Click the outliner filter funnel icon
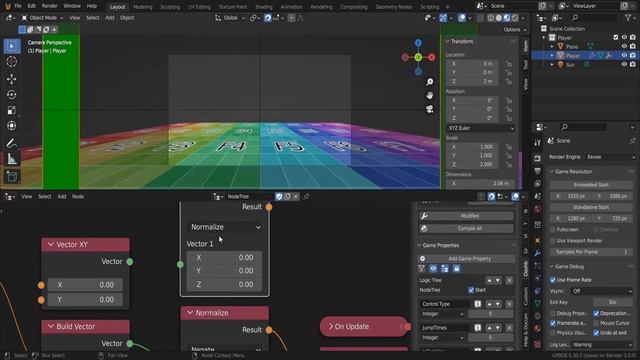The height and width of the screenshot is (360, 640). (628, 18)
